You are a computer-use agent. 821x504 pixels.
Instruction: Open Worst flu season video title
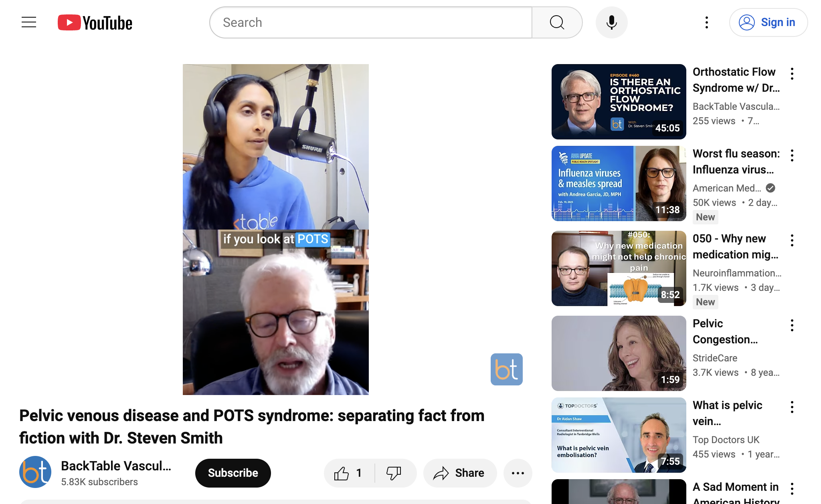[736, 161]
